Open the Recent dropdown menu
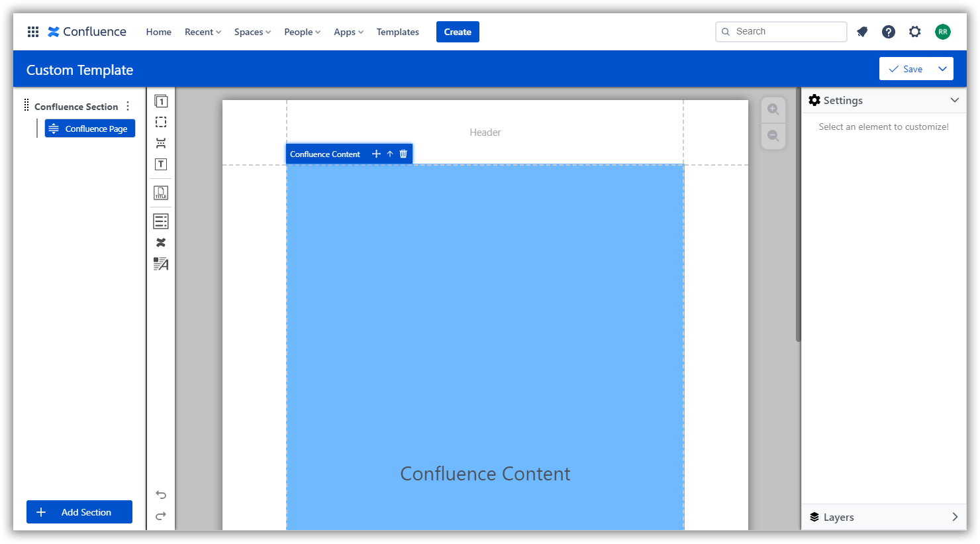This screenshot has height=544, width=980. pyautogui.click(x=203, y=32)
